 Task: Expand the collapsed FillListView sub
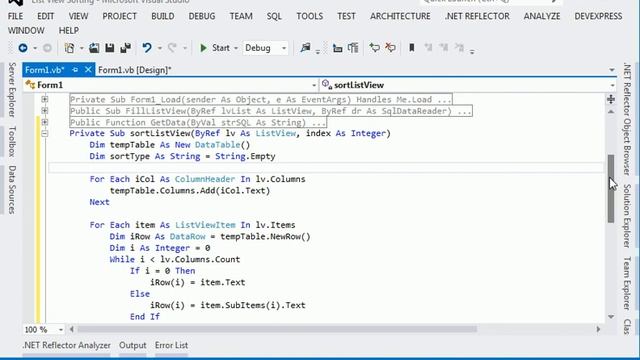(x=44, y=111)
